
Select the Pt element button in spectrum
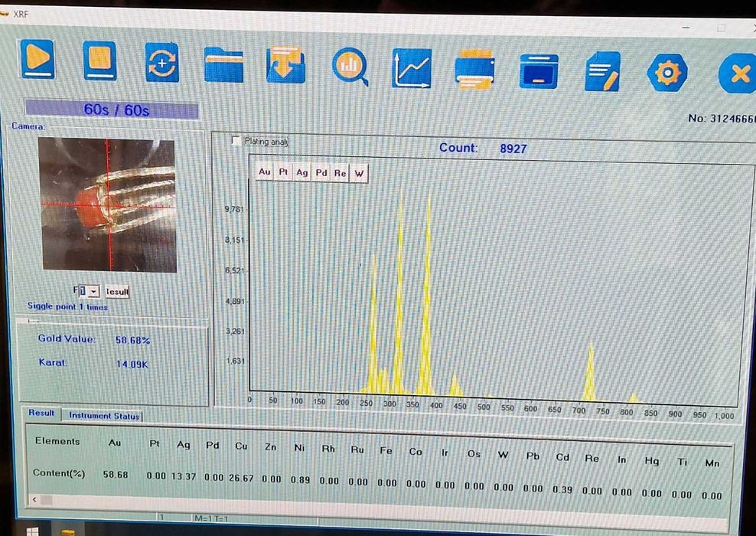(x=283, y=172)
